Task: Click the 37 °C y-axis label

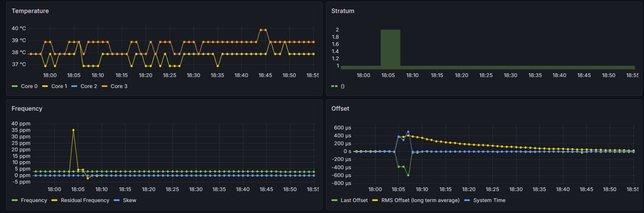Action: tap(19, 64)
